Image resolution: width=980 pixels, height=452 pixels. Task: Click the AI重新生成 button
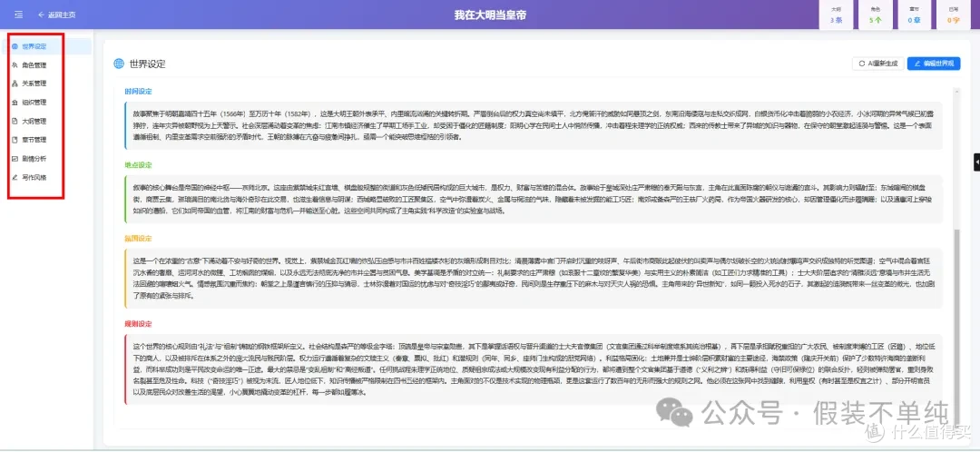click(x=878, y=64)
